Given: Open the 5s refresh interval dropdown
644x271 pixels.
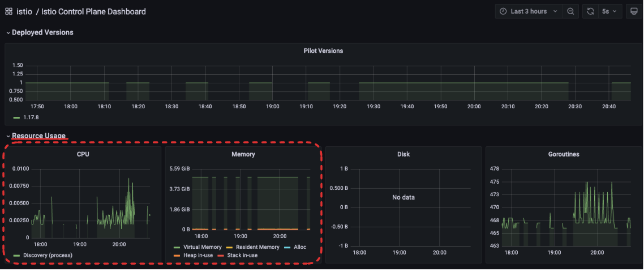Looking at the screenshot, I should [x=609, y=11].
